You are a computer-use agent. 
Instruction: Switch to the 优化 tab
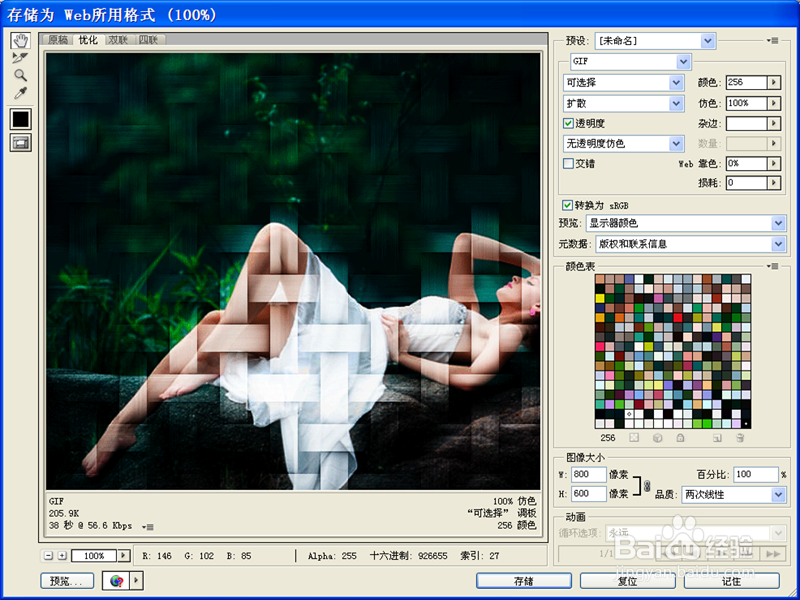pyautogui.click(x=88, y=40)
